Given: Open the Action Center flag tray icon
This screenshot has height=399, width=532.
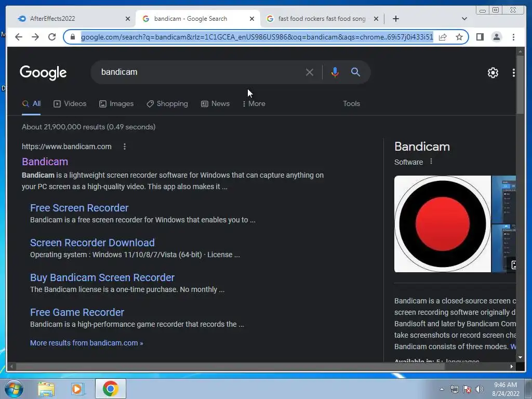Looking at the screenshot, I should pos(467,389).
